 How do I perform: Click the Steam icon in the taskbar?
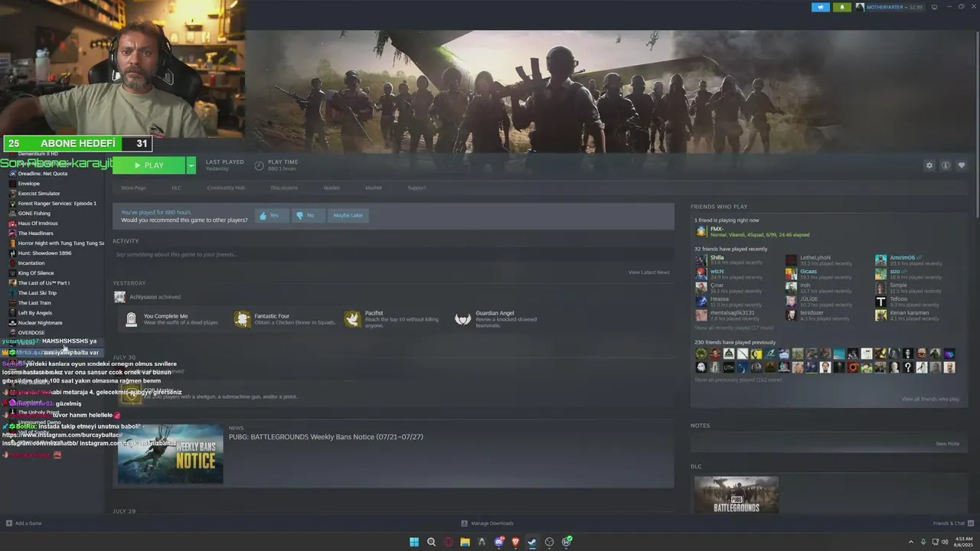[532, 542]
